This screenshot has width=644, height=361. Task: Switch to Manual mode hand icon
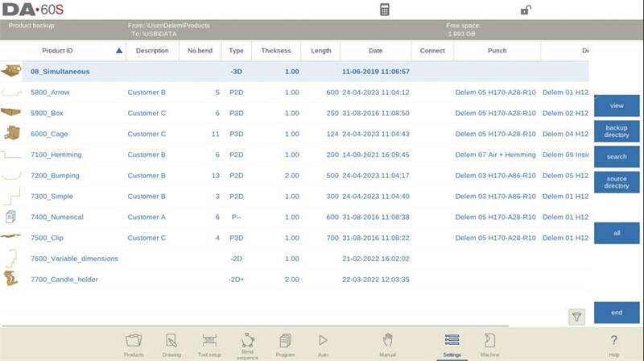pyautogui.click(x=387, y=344)
